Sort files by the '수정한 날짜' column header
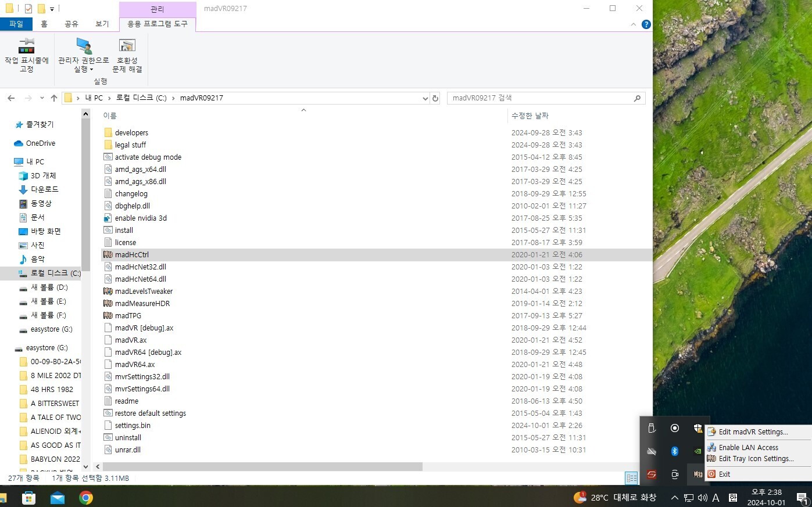Screen dimensions: 812x507 coord(530,116)
